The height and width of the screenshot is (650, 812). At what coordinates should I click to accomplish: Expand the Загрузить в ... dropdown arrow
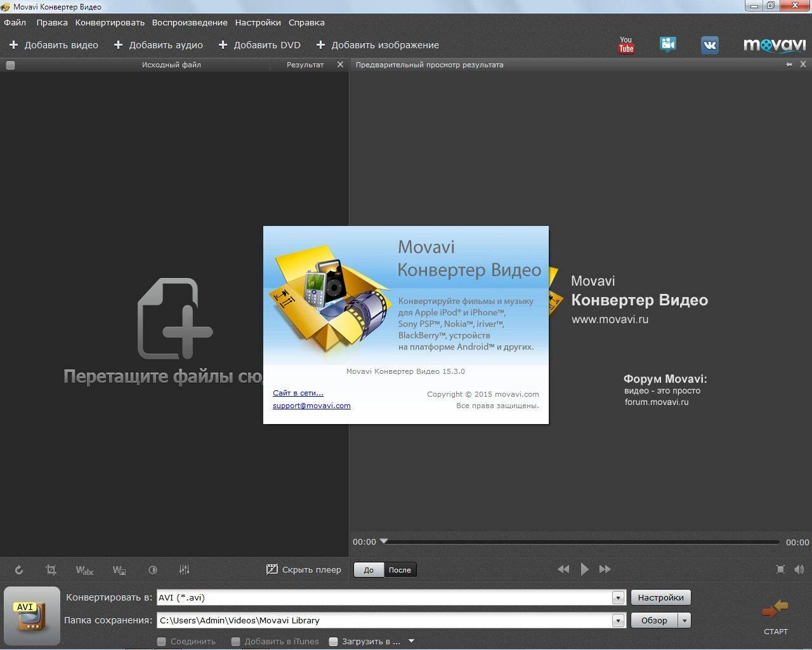click(x=411, y=641)
